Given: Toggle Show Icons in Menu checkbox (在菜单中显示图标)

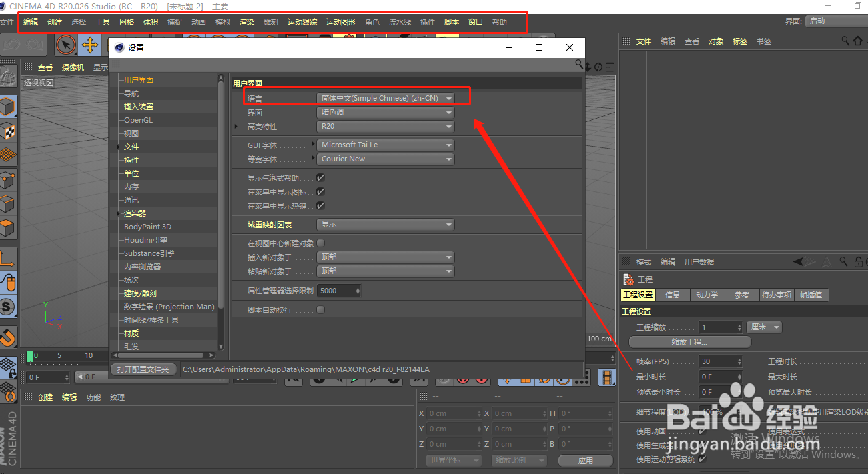Looking at the screenshot, I should point(320,192).
